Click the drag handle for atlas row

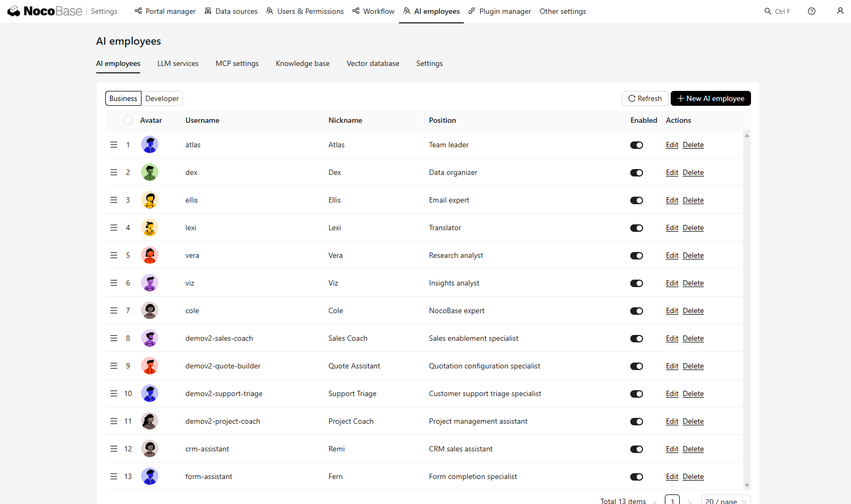pyautogui.click(x=114, y=145)
